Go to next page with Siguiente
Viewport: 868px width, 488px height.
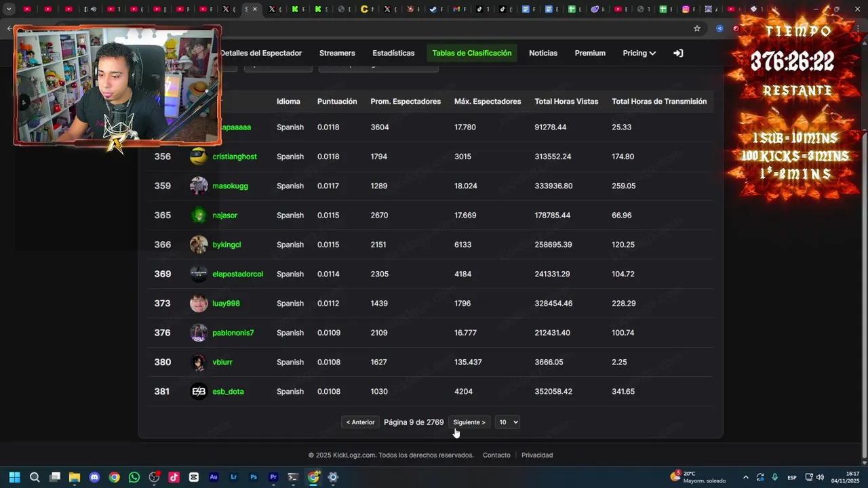(x=469, y=422)
